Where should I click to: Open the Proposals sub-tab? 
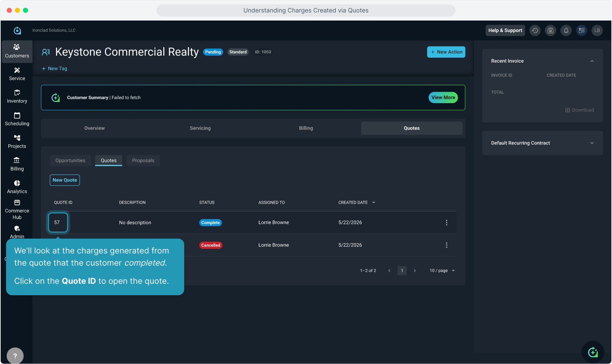tap(143, 160)
